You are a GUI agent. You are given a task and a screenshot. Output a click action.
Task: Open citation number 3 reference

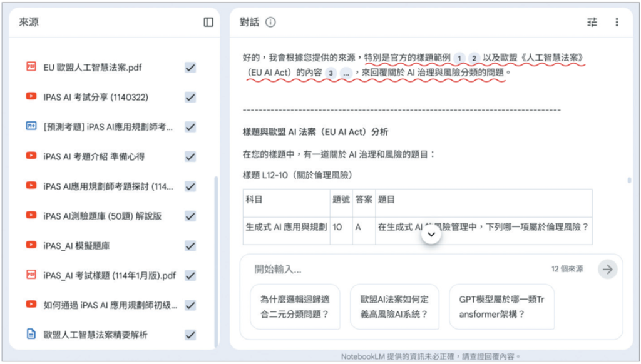331,73
